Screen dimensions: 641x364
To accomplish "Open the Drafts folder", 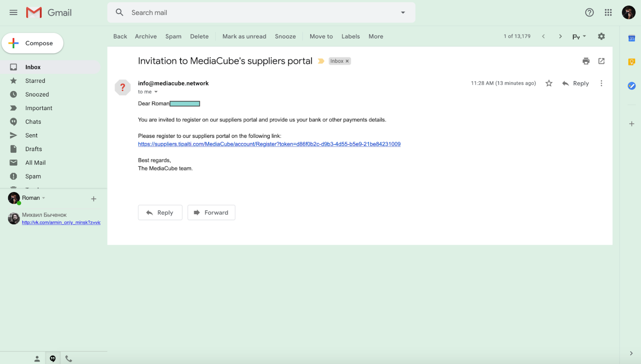I will point(50,149).
